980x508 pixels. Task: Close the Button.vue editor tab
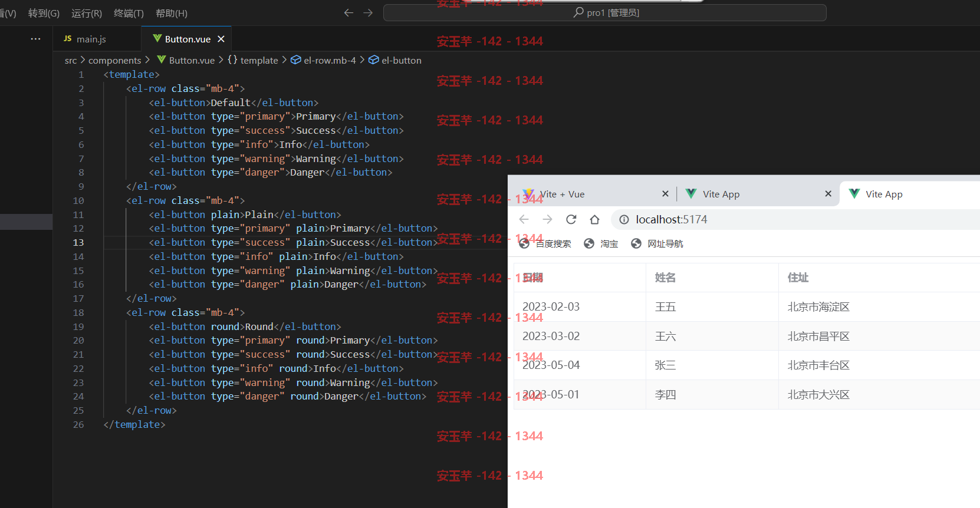click(221, 39)
